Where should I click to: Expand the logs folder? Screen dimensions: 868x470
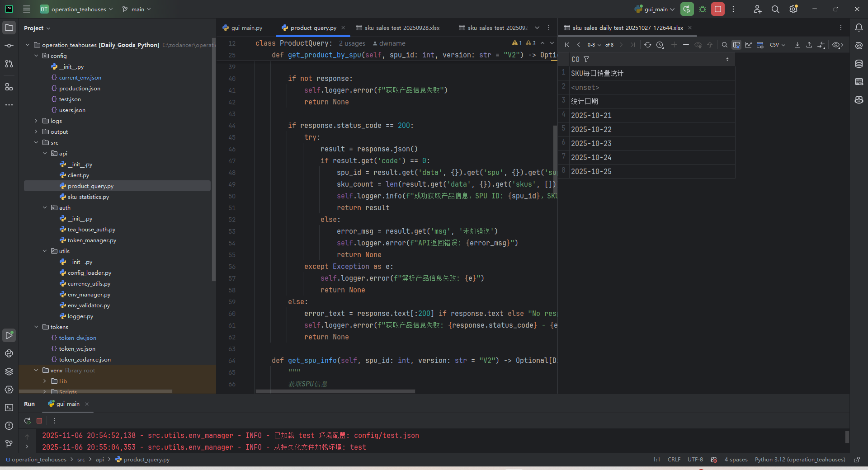click(36, 121)
